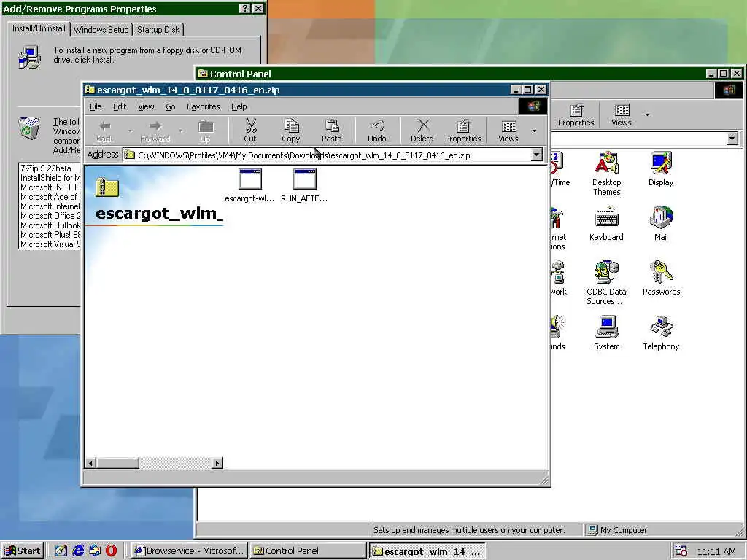The width and height of the screenshot is (747, 560).
Task: Click the horizontal scrollbar thumb in zip window
Action: 117,463
